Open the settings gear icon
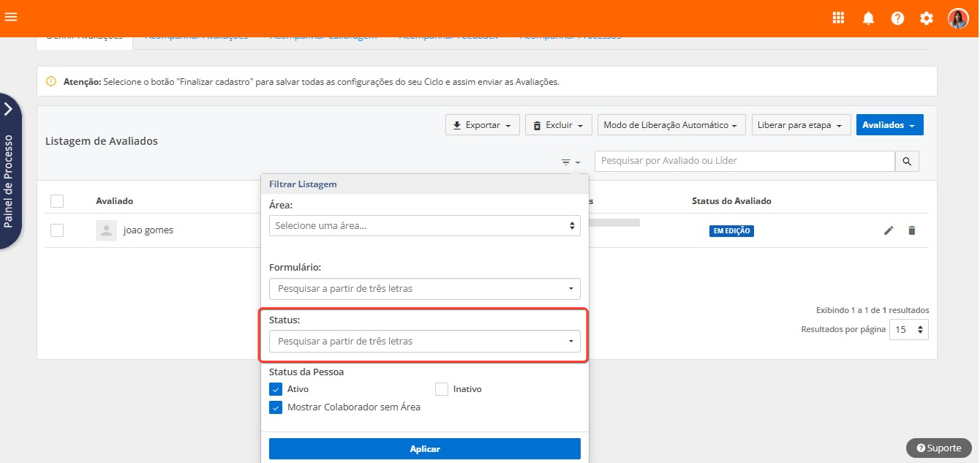Screen dimensions: 980x463 tap(927, 18)
